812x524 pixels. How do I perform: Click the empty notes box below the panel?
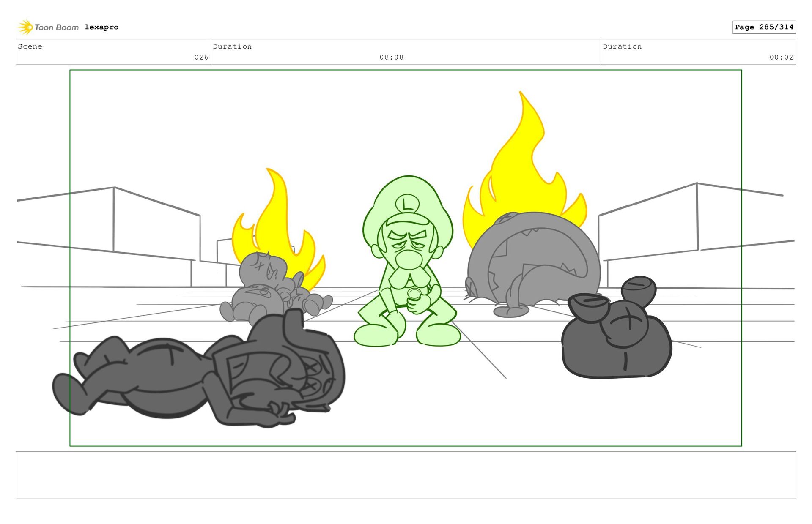[406, 475]
